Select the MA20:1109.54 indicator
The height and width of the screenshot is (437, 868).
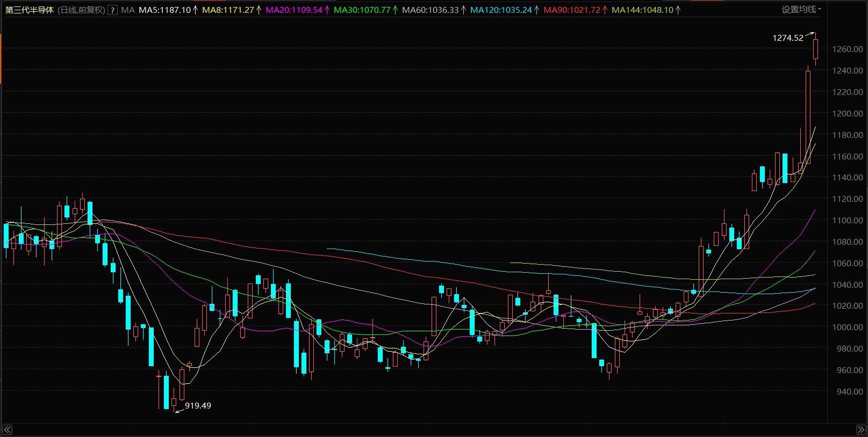click(298, 10)
